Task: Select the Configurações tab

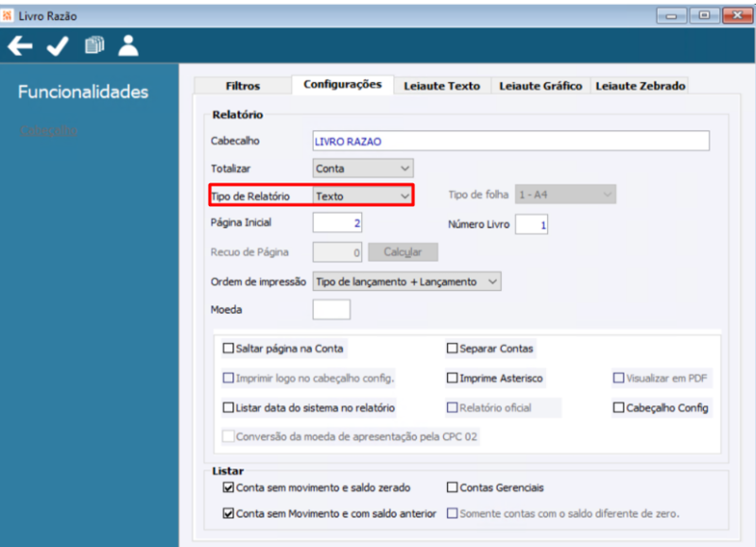Action: coord(342,84)
